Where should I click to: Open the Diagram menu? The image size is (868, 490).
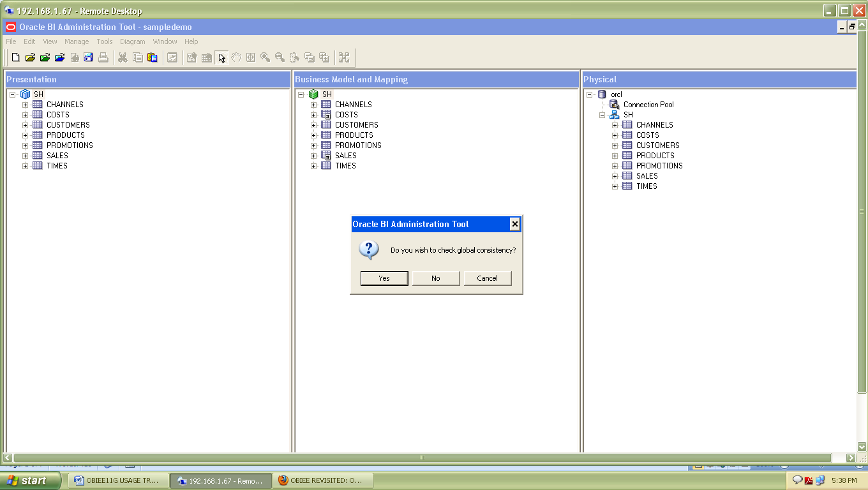[x=133, y=41]
